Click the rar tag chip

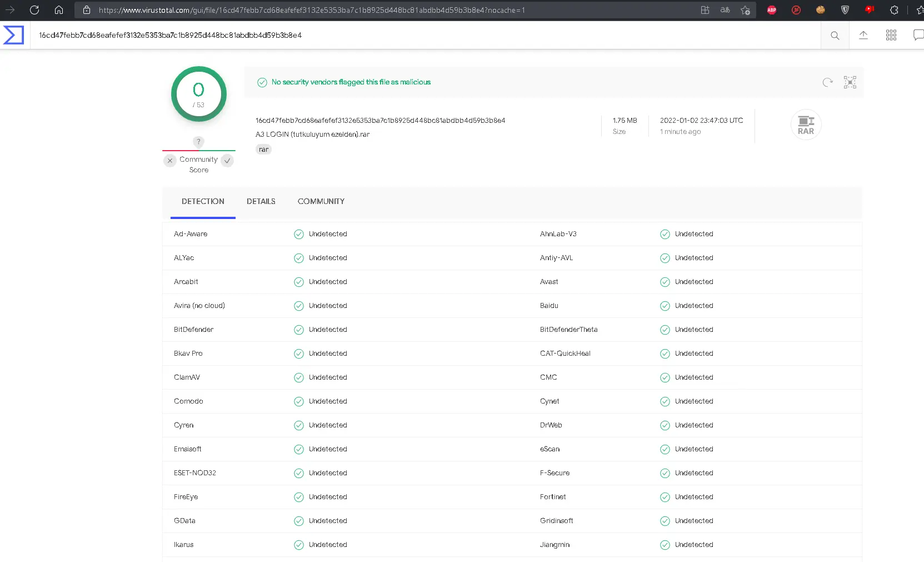[263, 150]
